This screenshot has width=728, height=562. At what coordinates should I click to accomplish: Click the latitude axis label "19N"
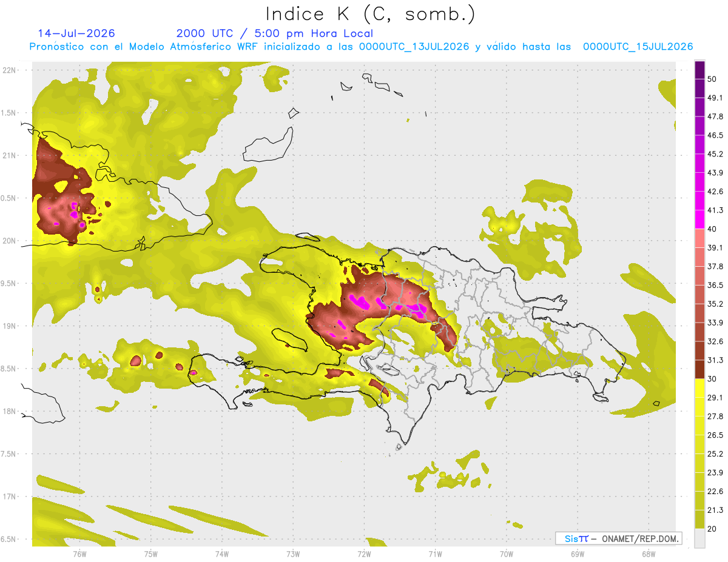pos(8,326)
